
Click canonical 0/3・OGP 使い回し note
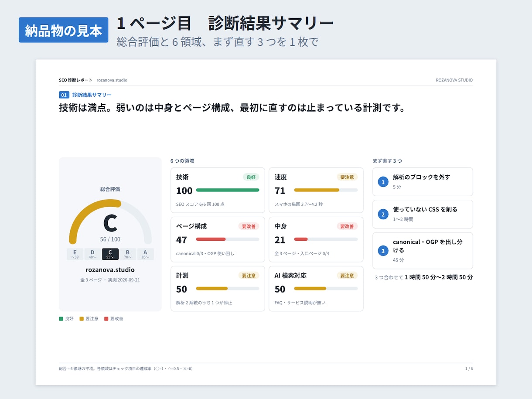tap(205, 253)
